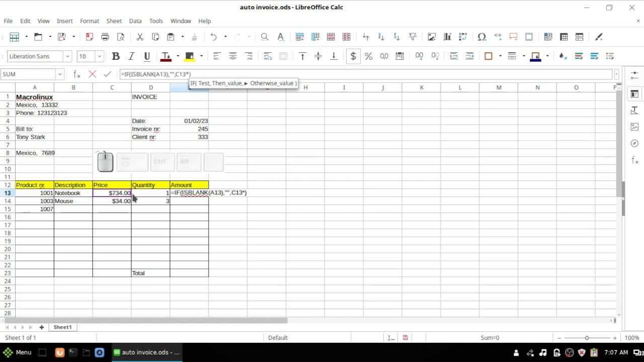
Task: Open the Functions deck in the sidebar
Action: click(x=634, y=160)
